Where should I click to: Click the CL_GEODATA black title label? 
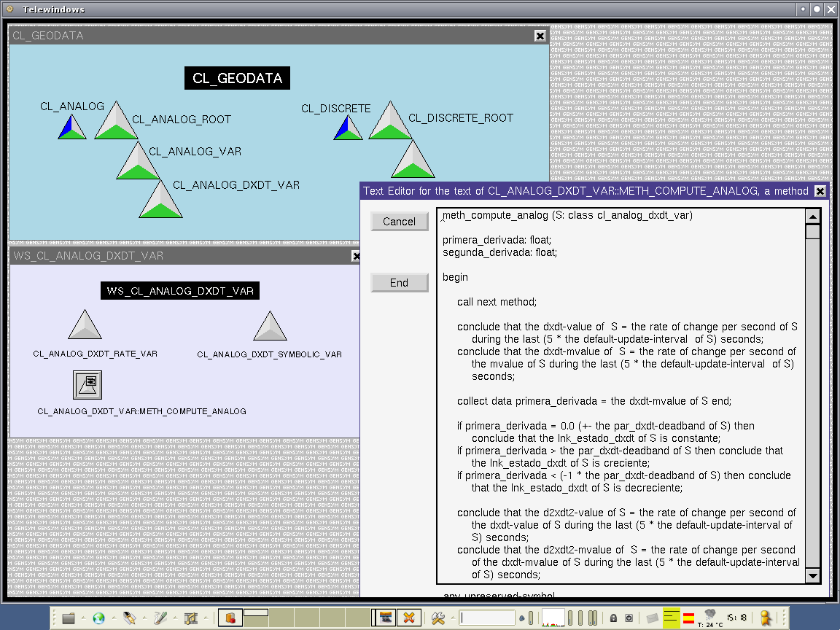237,78
